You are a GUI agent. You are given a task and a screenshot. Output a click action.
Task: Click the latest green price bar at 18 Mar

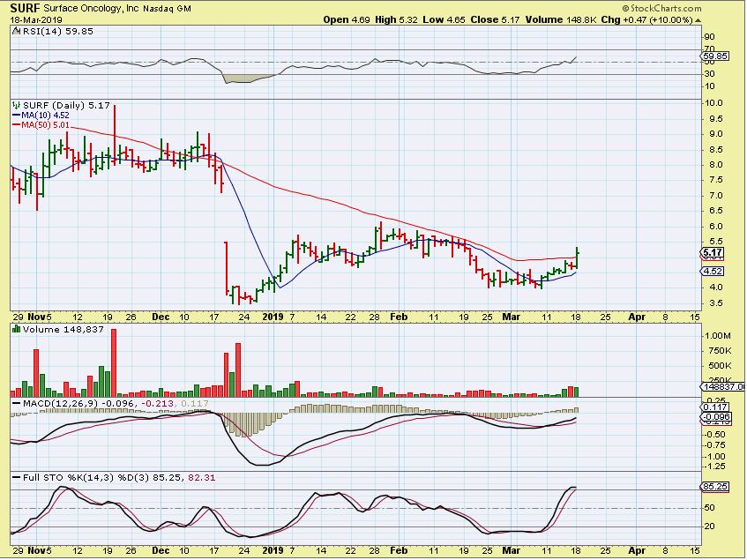point(578,258)
